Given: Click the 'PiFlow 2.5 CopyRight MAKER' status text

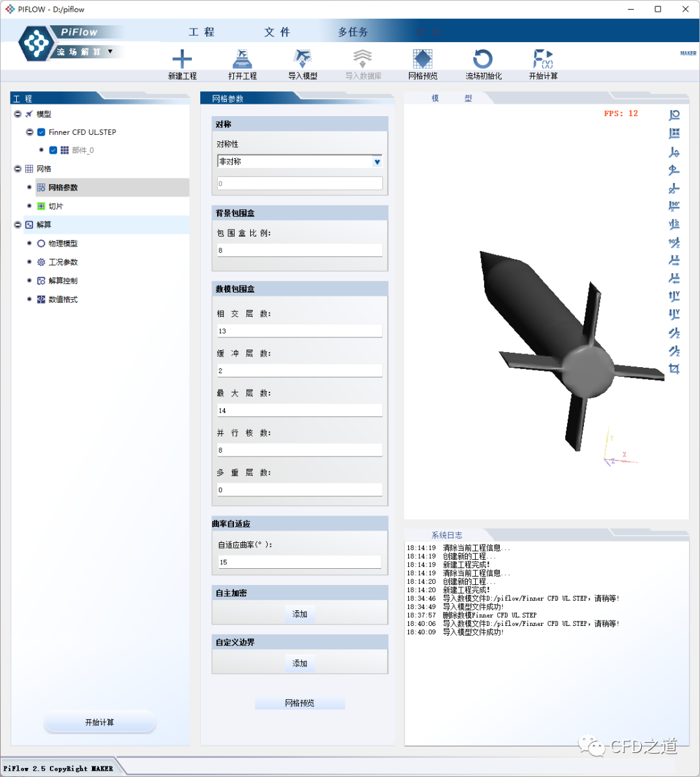Looking at the screenshot, I should (58, 768).
